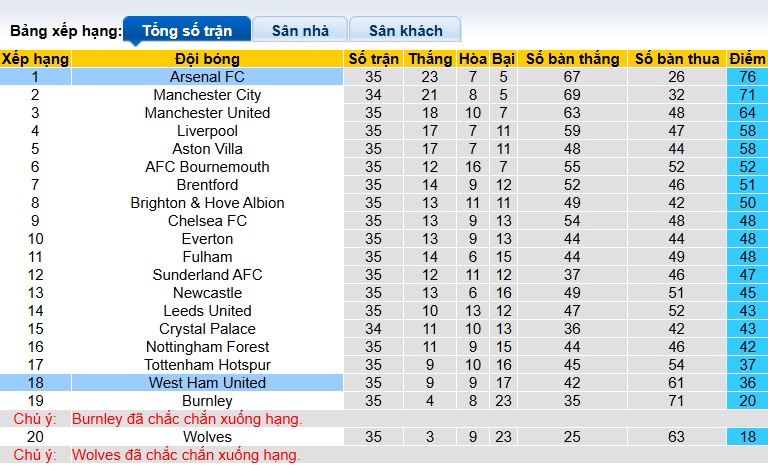This screenshot has width=768, height=465.
Task: Click Arsenal's 76 points cell
Action: pos(747,77)
